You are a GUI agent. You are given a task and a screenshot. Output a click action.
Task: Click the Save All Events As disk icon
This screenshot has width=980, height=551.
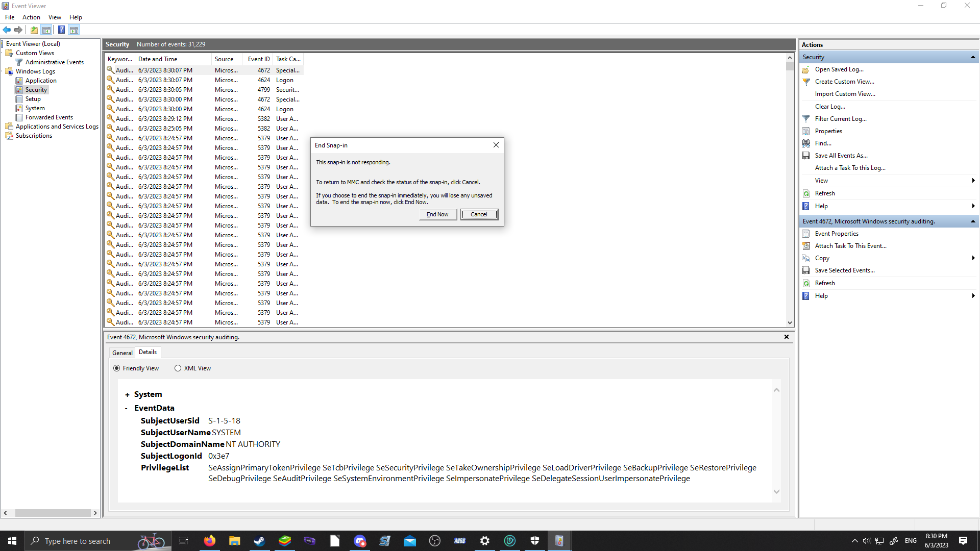click(806, 156)
